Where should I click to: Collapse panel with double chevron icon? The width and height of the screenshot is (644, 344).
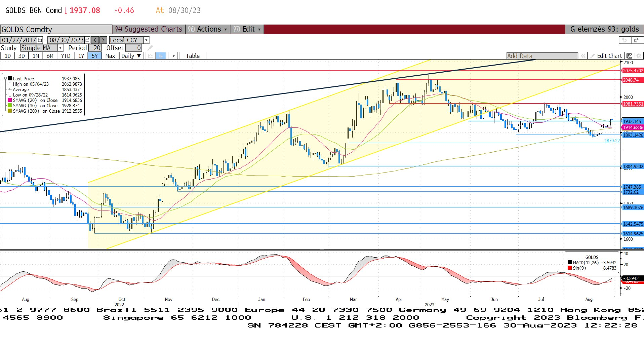(x=583, y=56)
